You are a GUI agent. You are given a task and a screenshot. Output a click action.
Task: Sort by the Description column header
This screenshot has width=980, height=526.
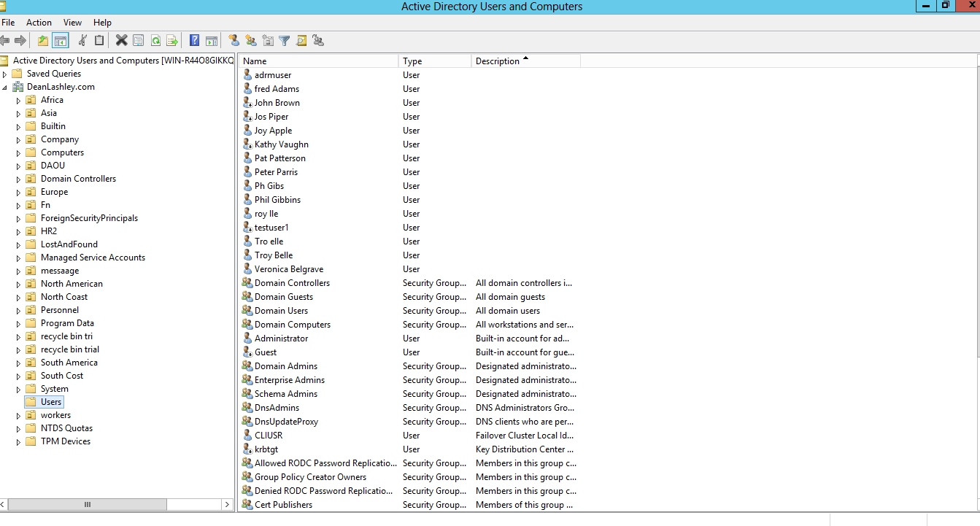click(526, 61)
